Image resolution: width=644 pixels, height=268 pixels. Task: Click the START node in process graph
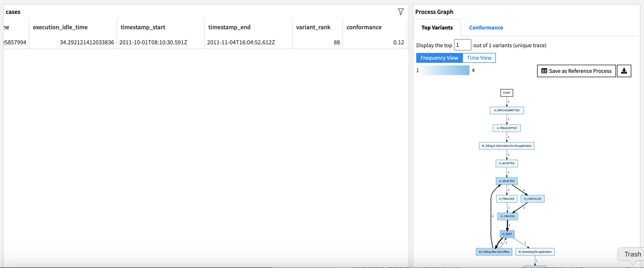507,93
